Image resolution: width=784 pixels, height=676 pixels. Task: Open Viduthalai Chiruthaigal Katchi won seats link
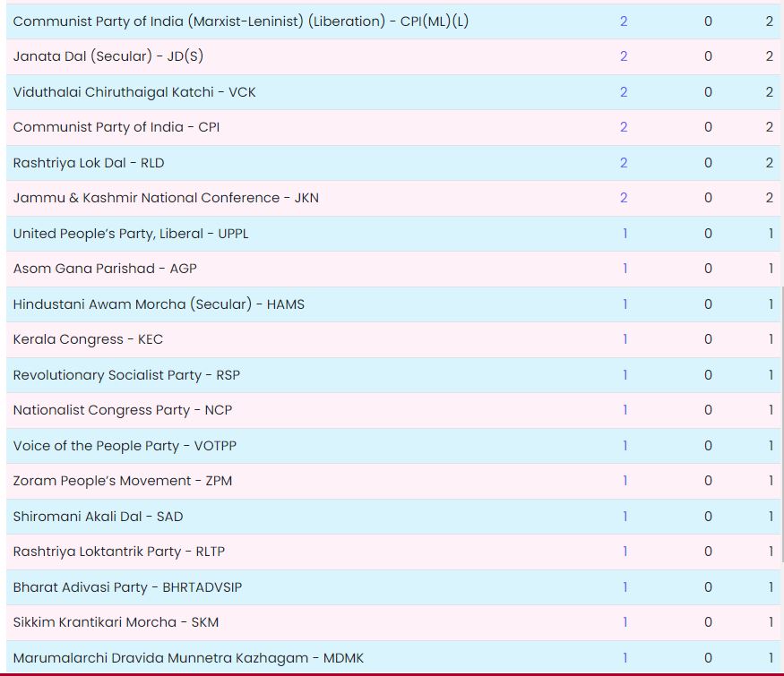pos(624,92)
